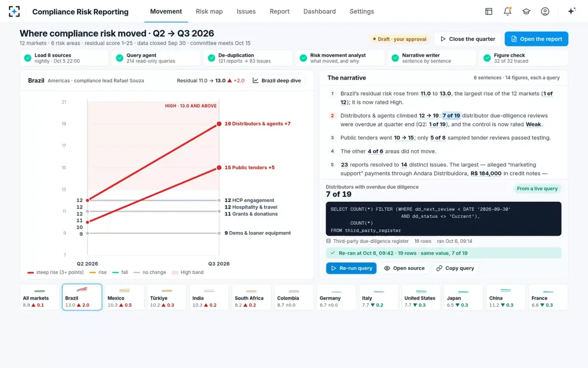Click High band pink legend swatch
Image resolution: width=588 pixels, height=368 pixels.
tap(175, 272)
